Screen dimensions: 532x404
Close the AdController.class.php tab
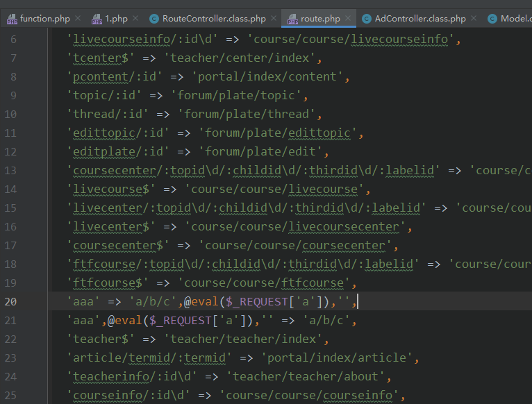474,18
